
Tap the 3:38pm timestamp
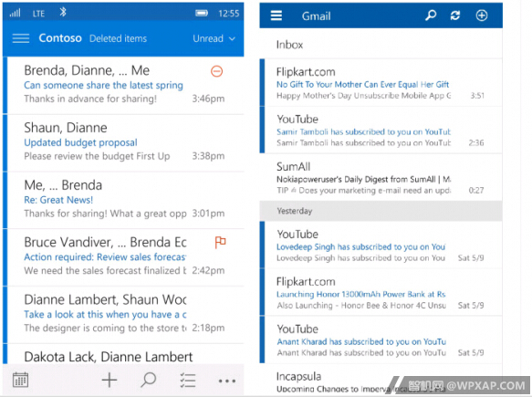[208, 156]
